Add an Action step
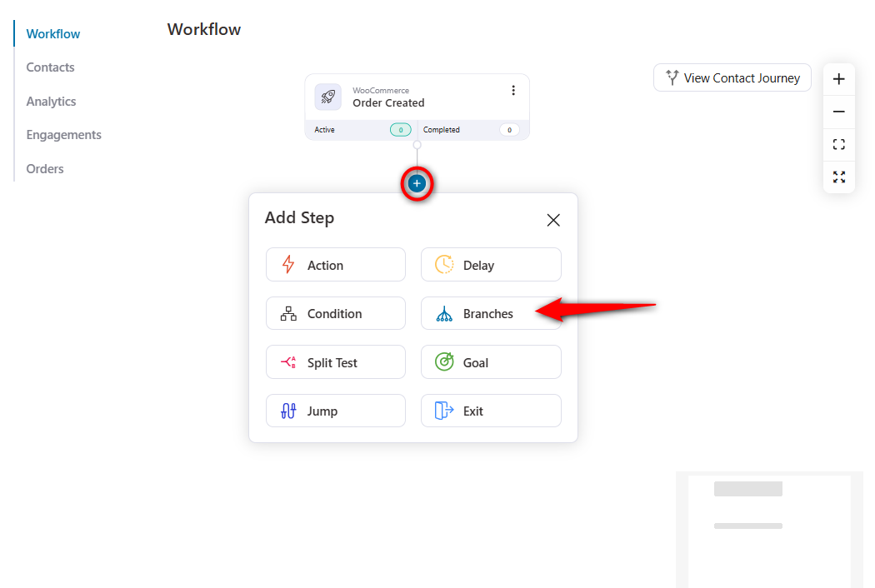 pyautogui.click(x=336, y=264)
